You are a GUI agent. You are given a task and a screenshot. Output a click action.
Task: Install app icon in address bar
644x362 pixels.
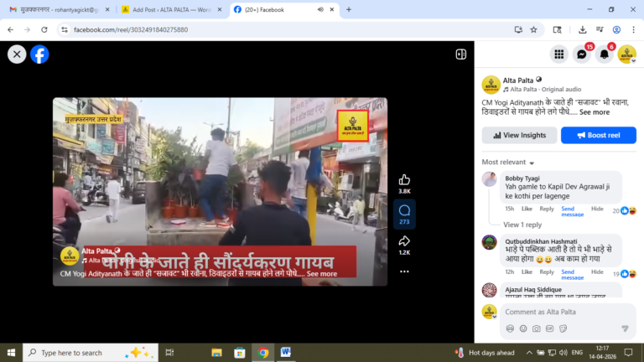[518, 29]
